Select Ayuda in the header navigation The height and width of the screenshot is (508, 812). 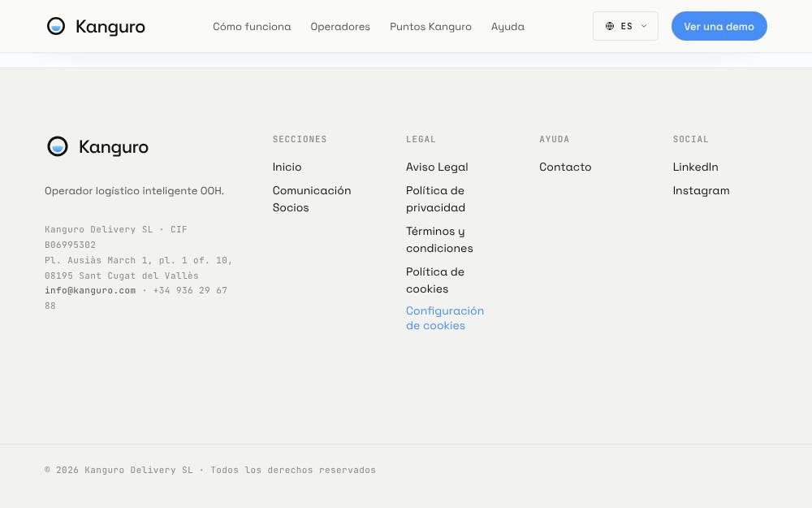click(508, 27)
